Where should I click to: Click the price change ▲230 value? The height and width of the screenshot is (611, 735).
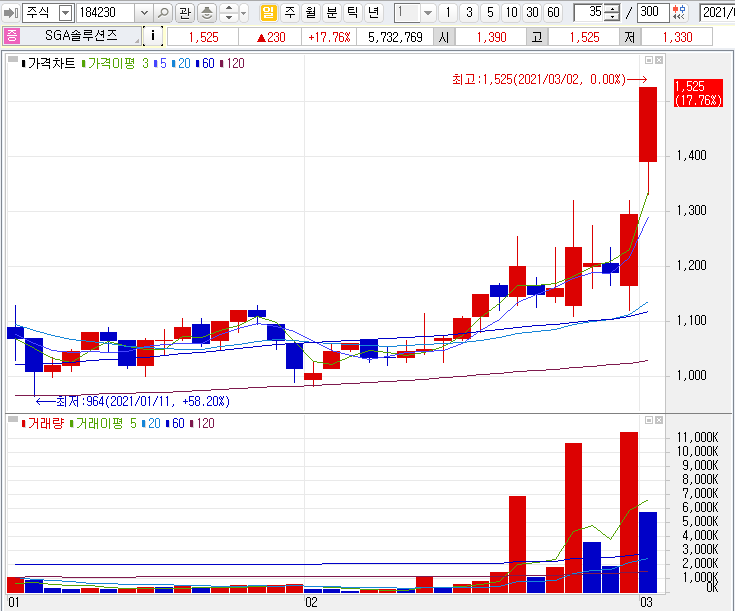[x=271, y=37]
